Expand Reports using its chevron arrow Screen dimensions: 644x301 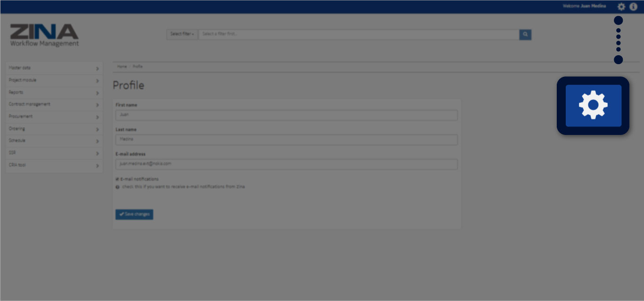[x=97, y=93]
